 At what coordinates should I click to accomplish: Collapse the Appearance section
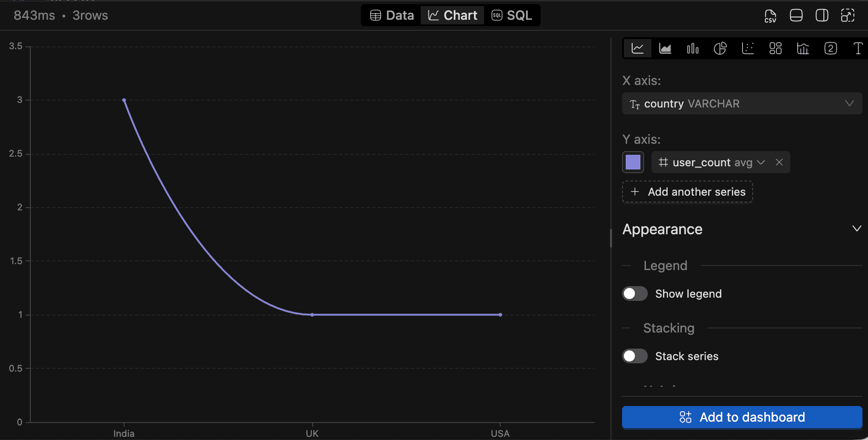point(857,229)
